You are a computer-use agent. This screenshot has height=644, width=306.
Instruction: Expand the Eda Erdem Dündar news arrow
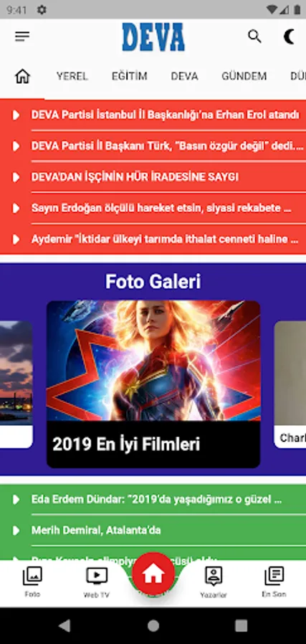(16, 499)
